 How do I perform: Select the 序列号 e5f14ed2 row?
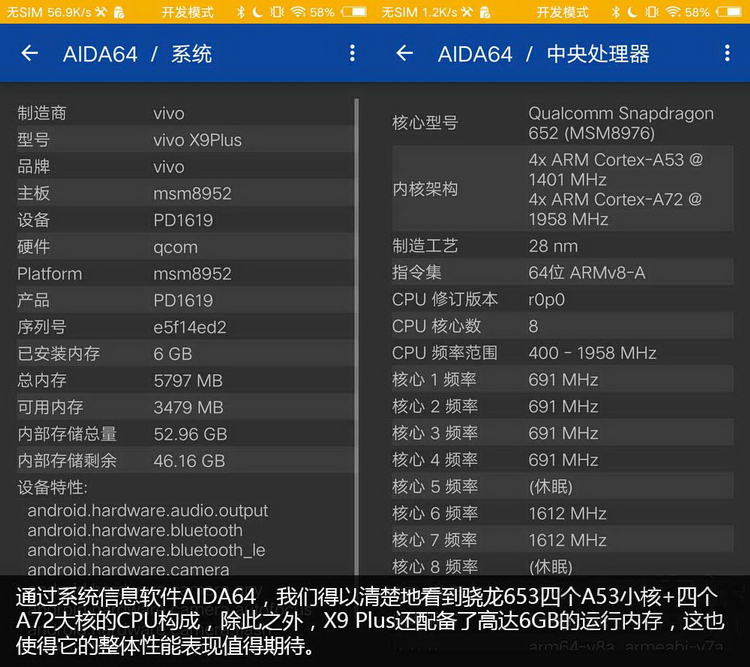click(x=180, y=327)
